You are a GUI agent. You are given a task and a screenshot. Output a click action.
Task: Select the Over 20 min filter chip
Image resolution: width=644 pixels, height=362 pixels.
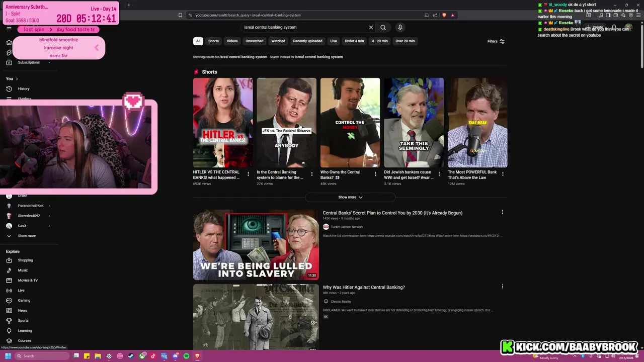[x=405, y=41]
